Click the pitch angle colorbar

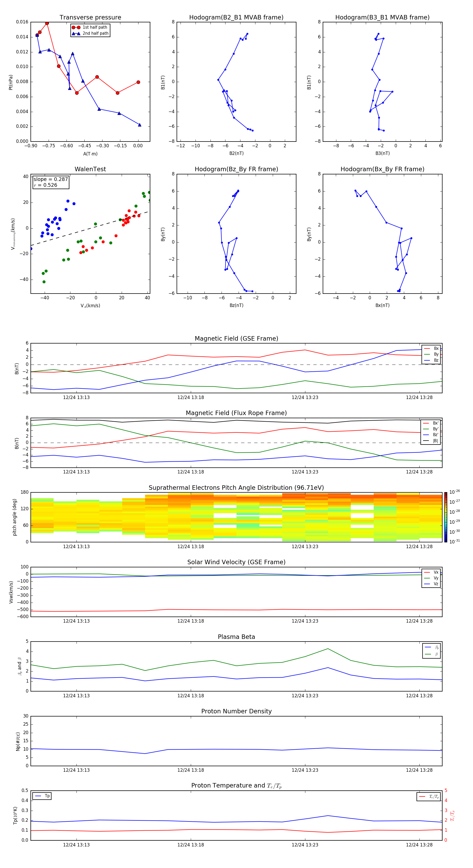pyautogui.click(x=446, y=517)
